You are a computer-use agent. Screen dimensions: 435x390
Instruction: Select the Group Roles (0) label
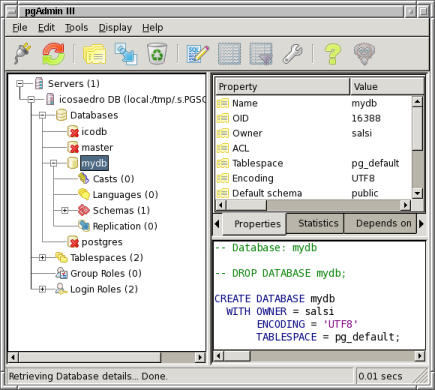click(106, 273)
